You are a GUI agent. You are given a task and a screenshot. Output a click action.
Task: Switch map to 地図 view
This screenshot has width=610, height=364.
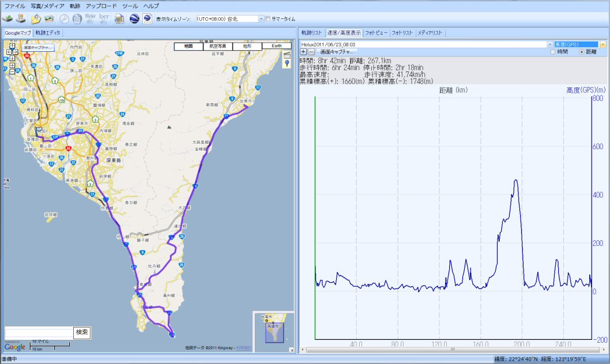coord(189,46)
